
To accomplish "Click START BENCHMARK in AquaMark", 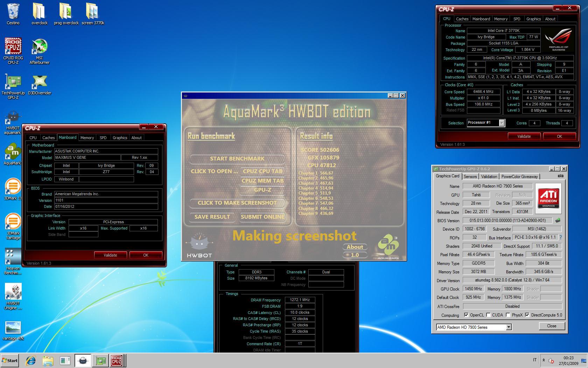I will tap(237, 159).
